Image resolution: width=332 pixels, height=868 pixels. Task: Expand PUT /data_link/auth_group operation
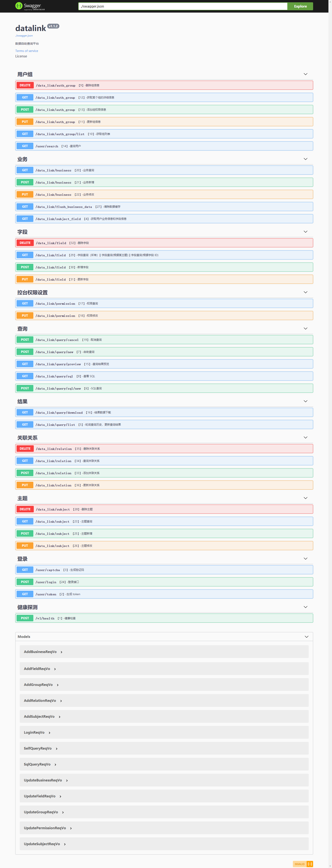[164, 122]
